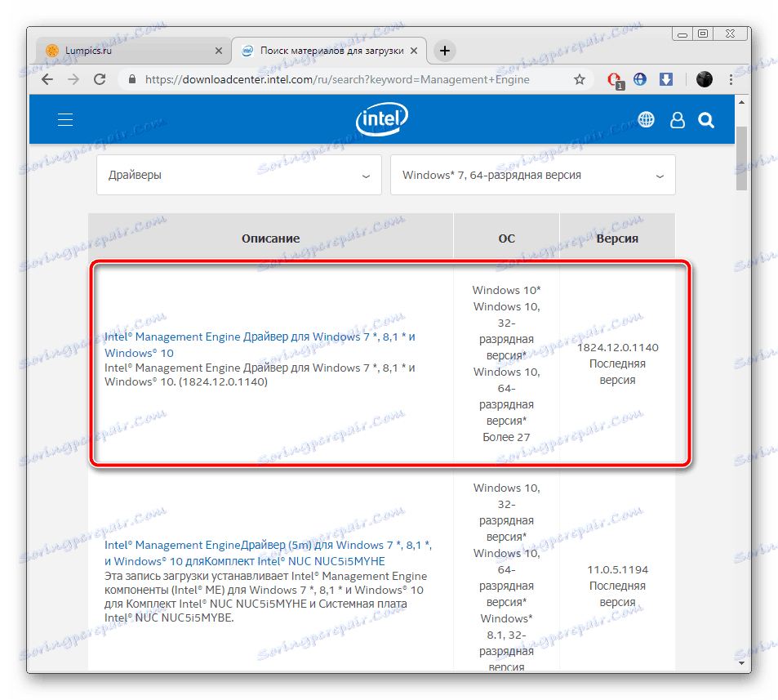Close the Поиск материалов для загрузки tab

[x=414, y=51]
